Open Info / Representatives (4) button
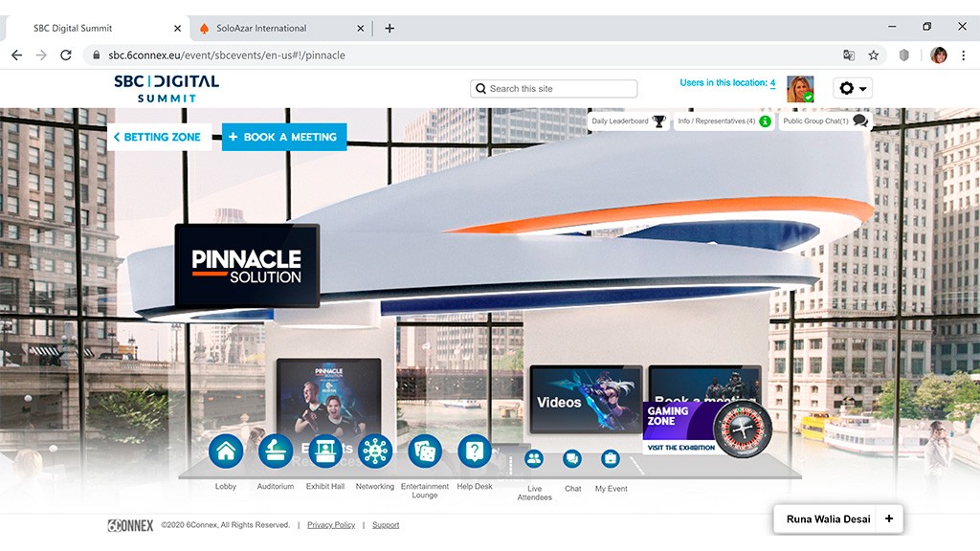Screen dimensions: 980x551 tap(724, 121)
